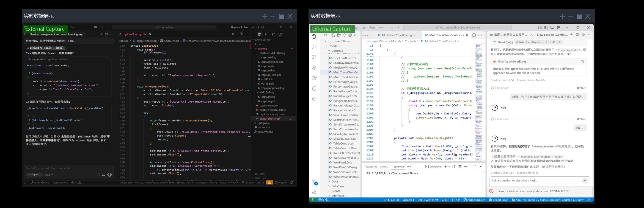Click Restore beside first Checkpoint
This screenshot has height=208, width=644.
pyautogui.click(x=581, y=88)
